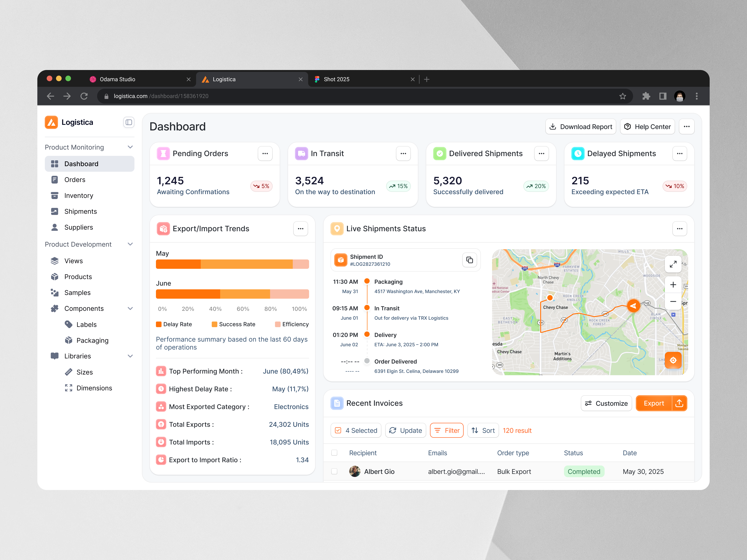Open the Packaging item via its box icon
The height and width of the screenshot is (560, 747).
(x=69, y=340)
